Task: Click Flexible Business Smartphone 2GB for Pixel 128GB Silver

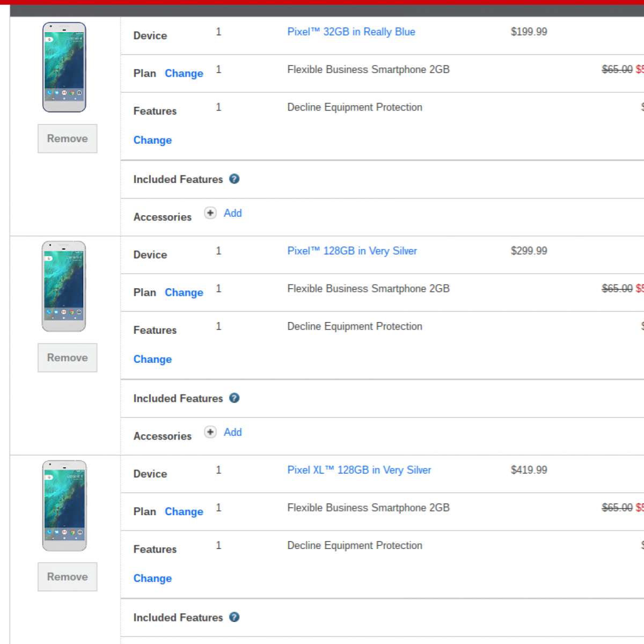Action: [x=368, y=288]
